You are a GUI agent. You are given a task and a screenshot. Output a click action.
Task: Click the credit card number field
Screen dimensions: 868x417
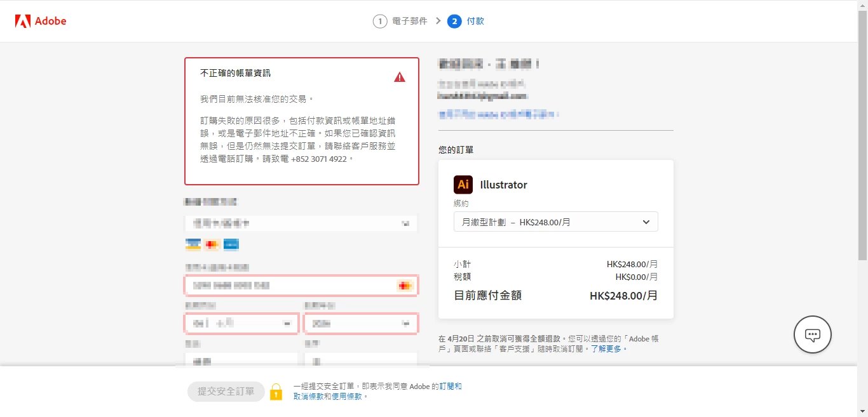[x=301, y=286]
